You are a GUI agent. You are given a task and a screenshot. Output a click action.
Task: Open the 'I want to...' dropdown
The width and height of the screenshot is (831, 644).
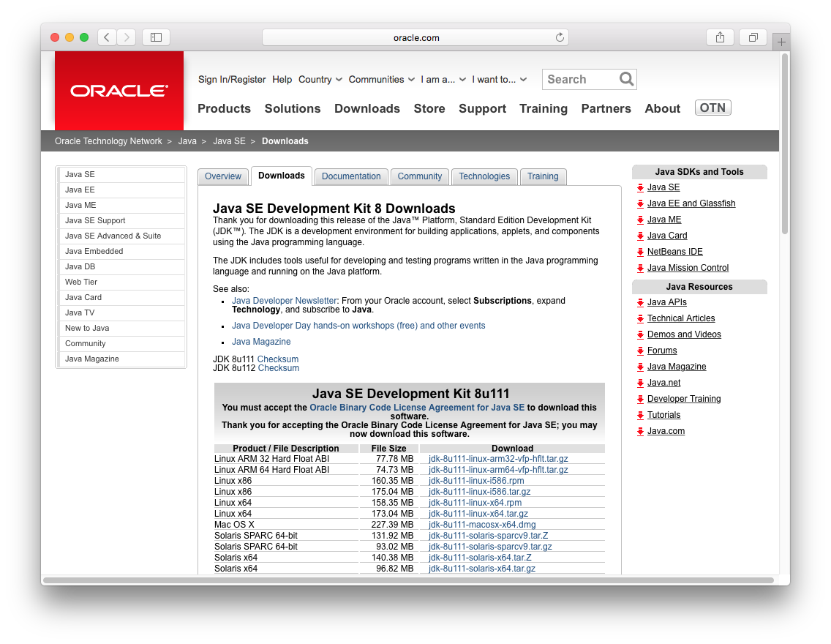pos(499,80)
